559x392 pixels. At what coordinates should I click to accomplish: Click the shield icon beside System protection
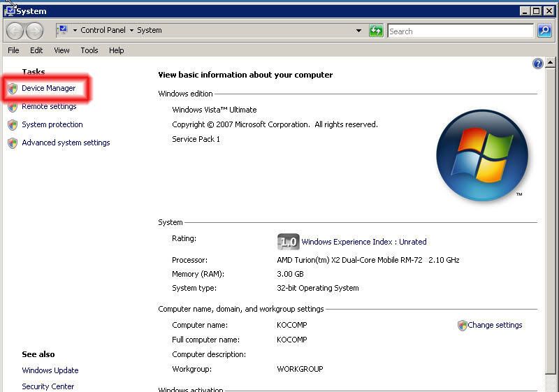click(13, 124)
